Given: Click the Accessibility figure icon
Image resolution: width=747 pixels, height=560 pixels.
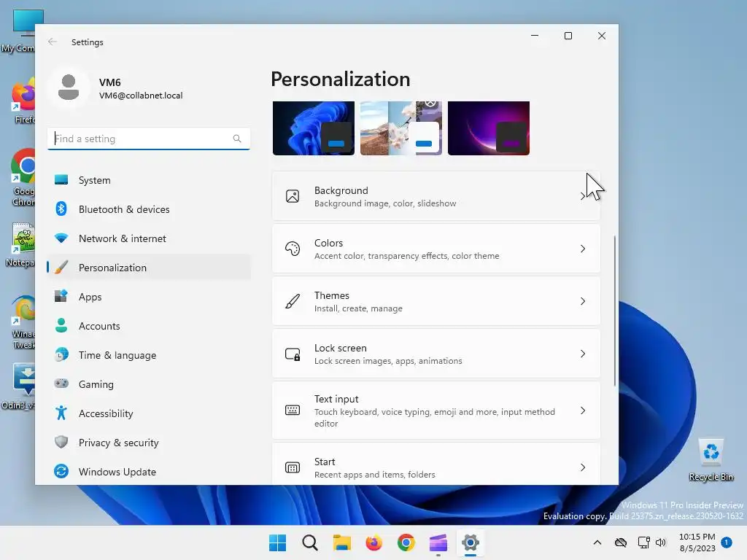Looking at the screenshot, I should click(61, 413).
